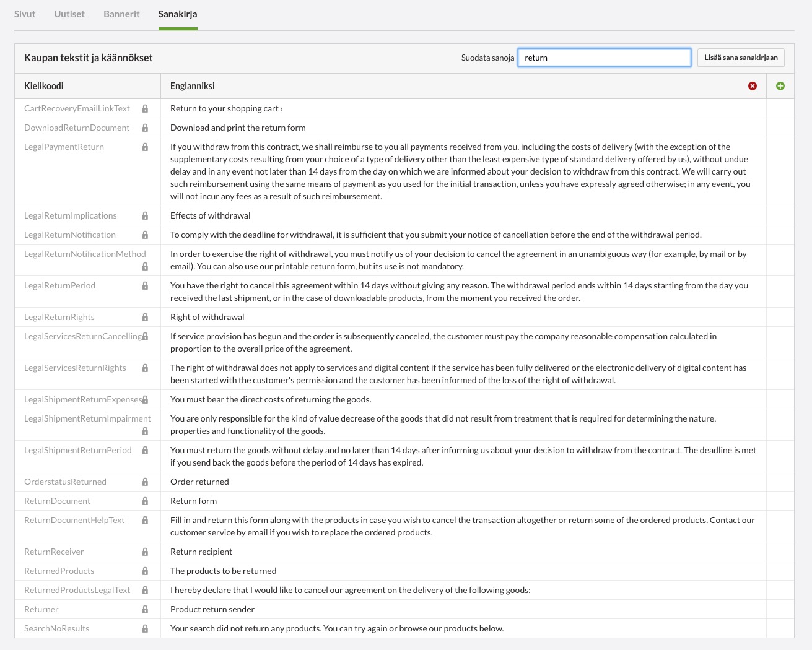This screenshot has width=812, height=650.
Task: Click lock icon under LegalReturnNotificationMethod
Action: (x=145, y=266)
